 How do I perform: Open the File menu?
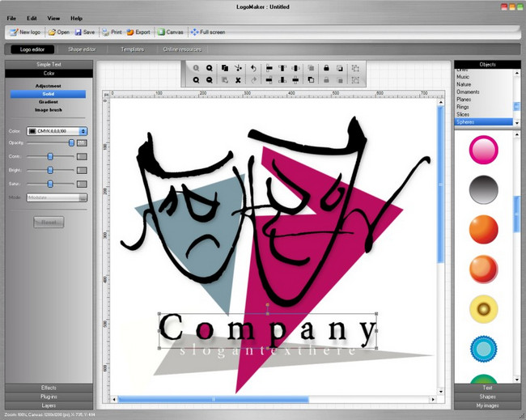[11, 19]
